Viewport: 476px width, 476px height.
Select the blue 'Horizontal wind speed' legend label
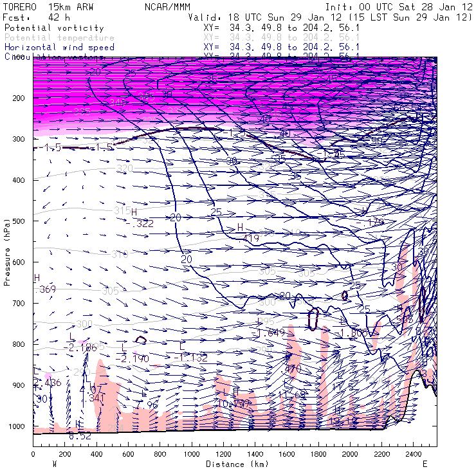tap(59, 48)
